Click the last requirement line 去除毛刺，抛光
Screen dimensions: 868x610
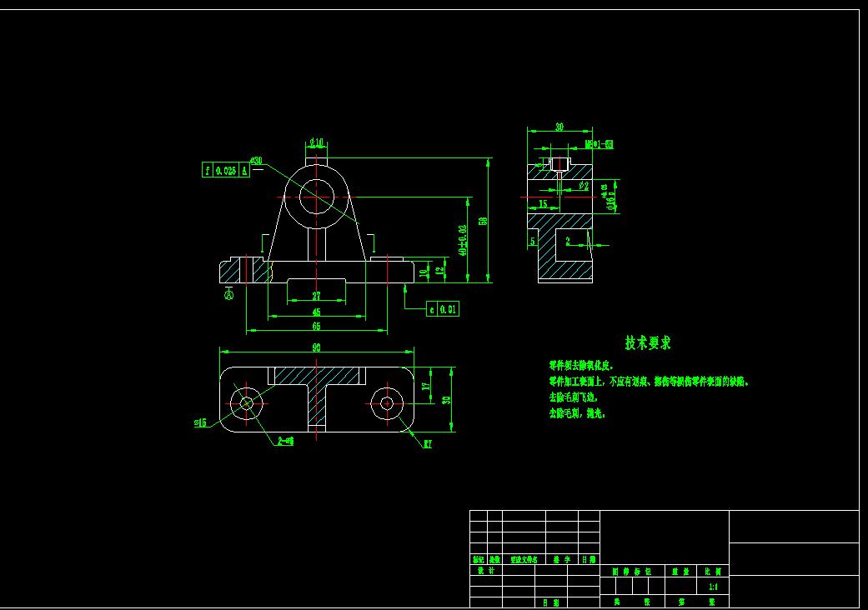[577, 413]
